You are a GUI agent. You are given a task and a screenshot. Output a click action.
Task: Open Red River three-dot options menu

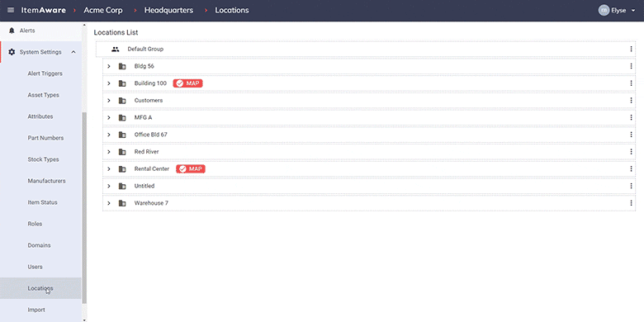click(x=632, y=152)
